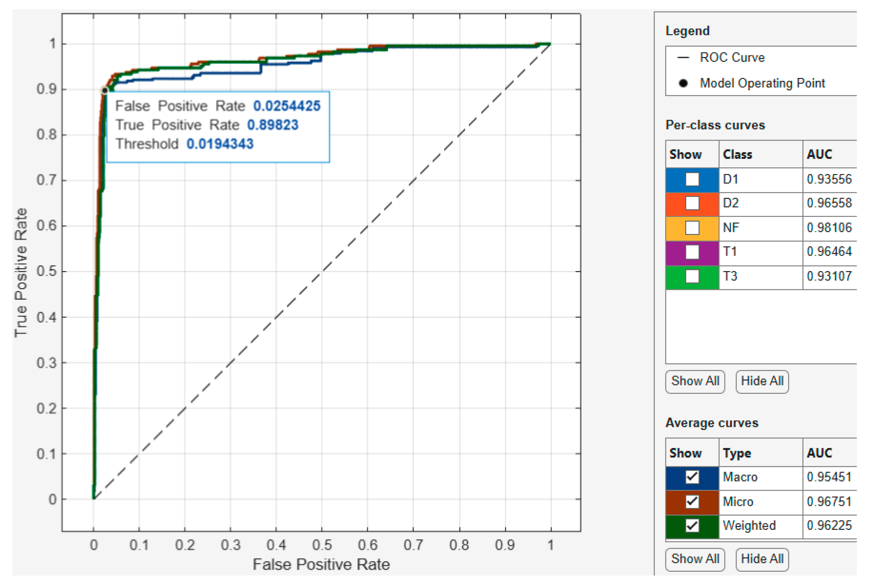The height and width of the screenshot is (588, 869).
Task: Hide the Micro average curve
Action: coord(692,501)
